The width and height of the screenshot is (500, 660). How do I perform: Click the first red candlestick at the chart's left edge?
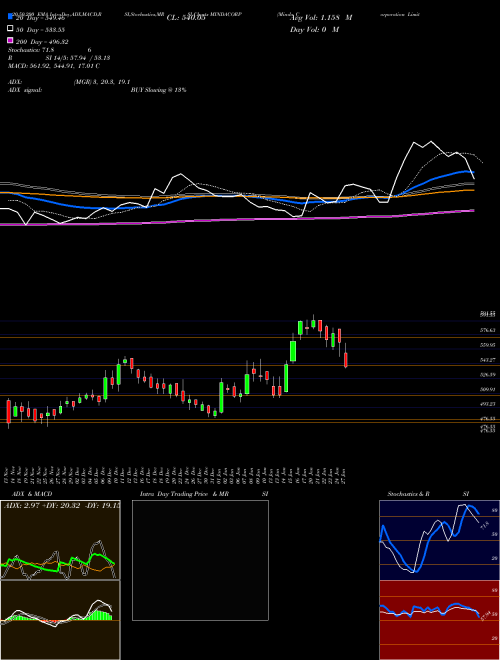pos(8,412)
